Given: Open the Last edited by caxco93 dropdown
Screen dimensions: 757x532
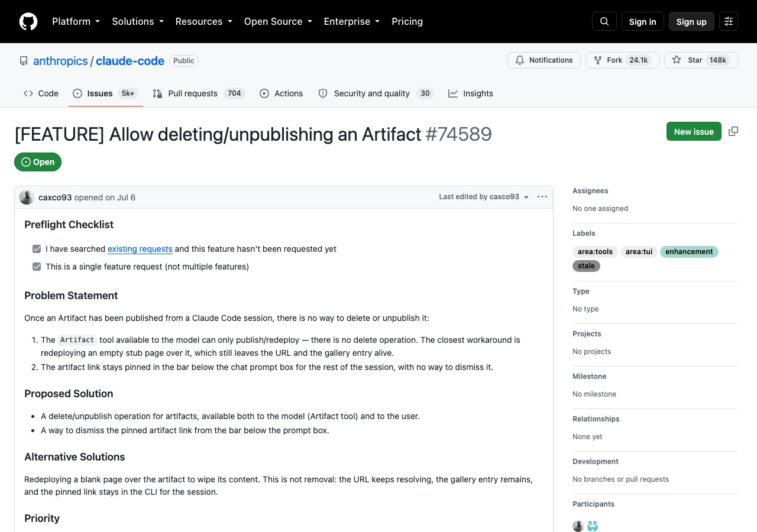Looking at the screenshot, I should (484, 197).
